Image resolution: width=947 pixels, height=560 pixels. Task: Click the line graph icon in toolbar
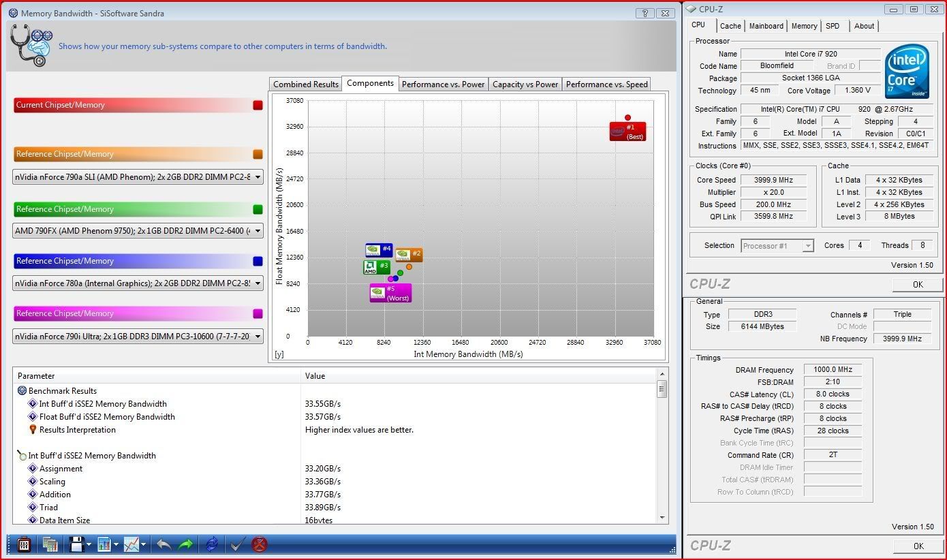(x=131, y=544)
